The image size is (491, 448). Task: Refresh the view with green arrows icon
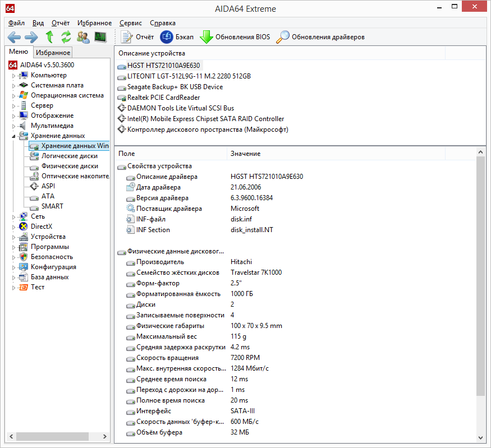(x=66, y=37)
